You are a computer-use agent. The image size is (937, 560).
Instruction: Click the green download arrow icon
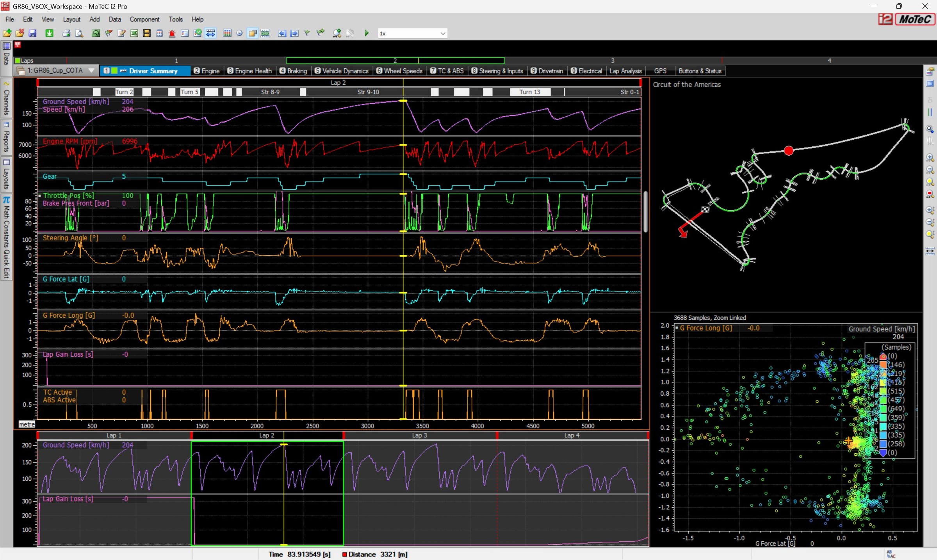pyautogui.click(x=50, y=34)
